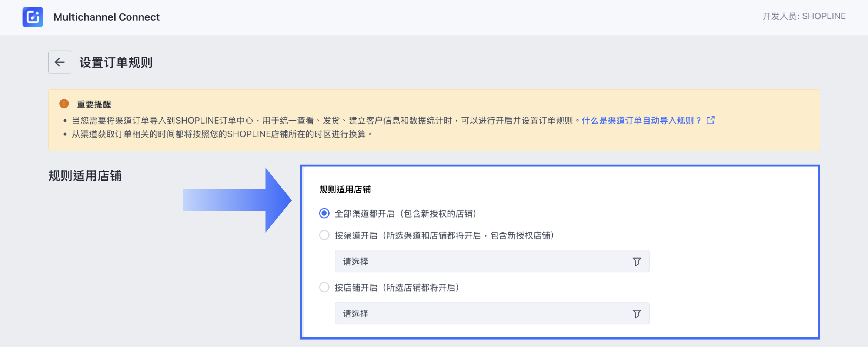868x347 pixels.
Task: Expand the 请选择 dropdown under 按店铺开启
Action: coord(481,314)
